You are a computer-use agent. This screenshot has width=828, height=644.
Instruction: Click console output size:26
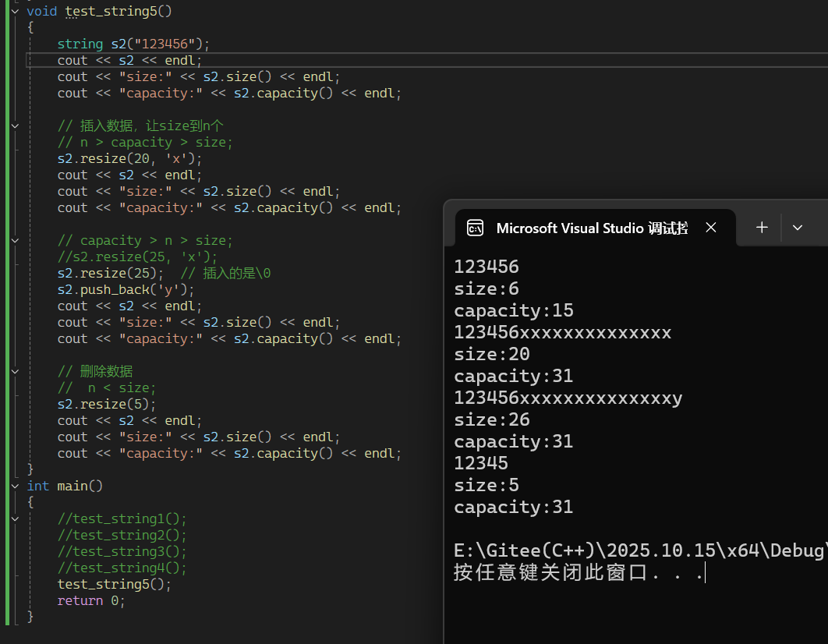point(492,419)
